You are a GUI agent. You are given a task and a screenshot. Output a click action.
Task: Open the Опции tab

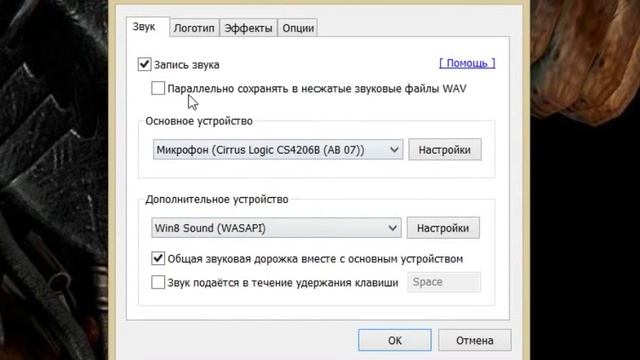(x=298, y=28)
